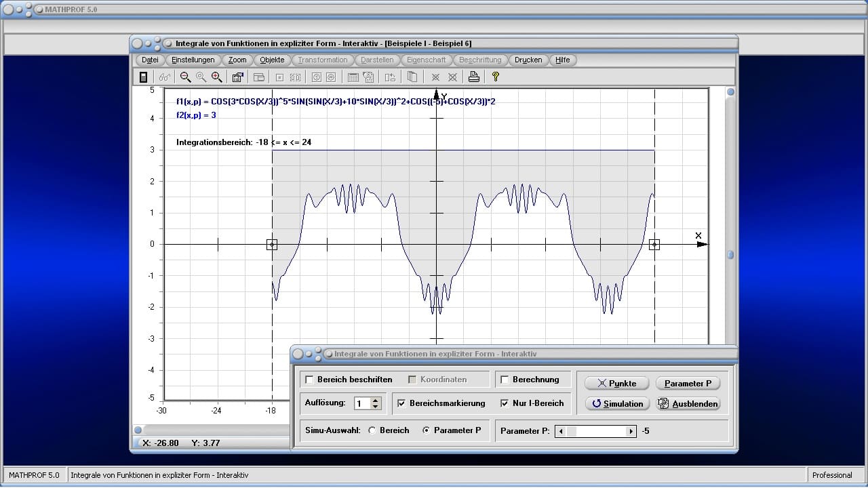Viewport: 868px width, 488px height.
Task: Click the circled 1 toolbar icon
Action: [x=316, y=77]
